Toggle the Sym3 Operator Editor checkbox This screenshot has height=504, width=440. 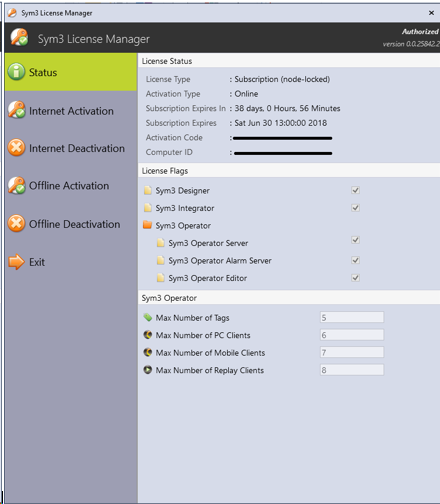[355, 278]
